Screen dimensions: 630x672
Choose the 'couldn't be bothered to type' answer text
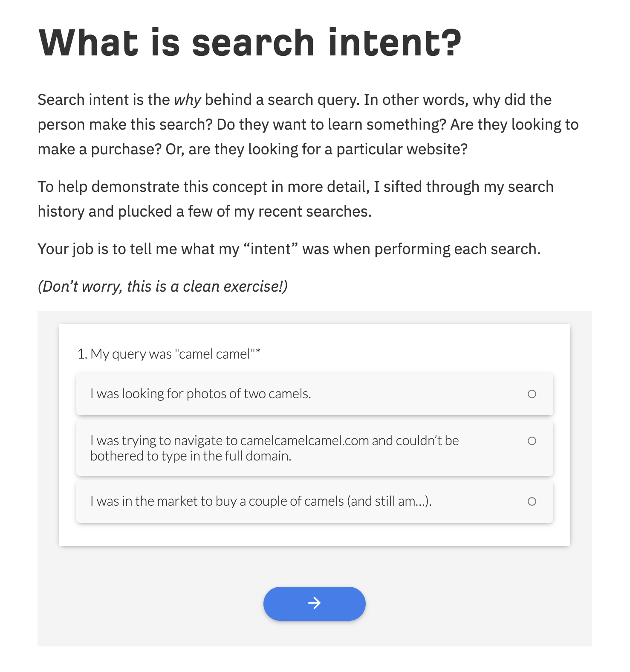(x=275, y=448)
